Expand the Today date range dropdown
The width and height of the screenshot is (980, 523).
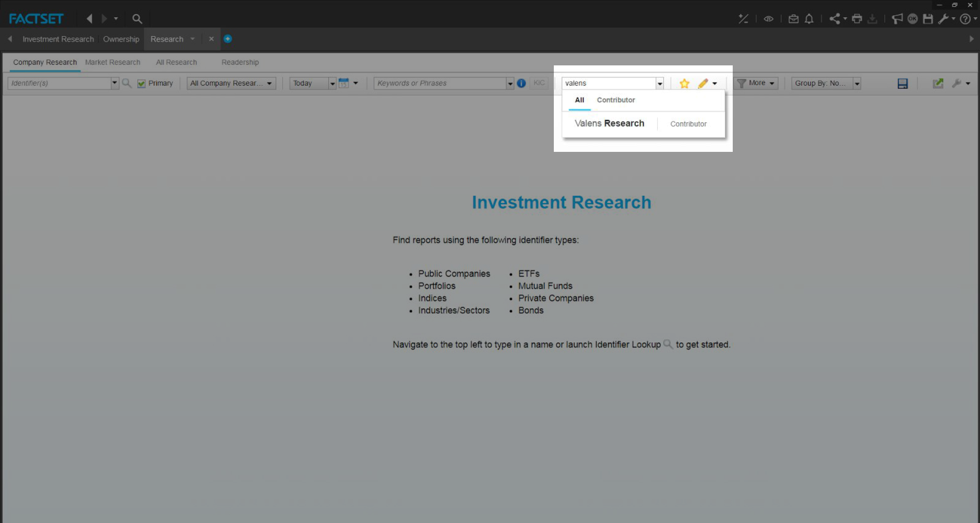332,83
